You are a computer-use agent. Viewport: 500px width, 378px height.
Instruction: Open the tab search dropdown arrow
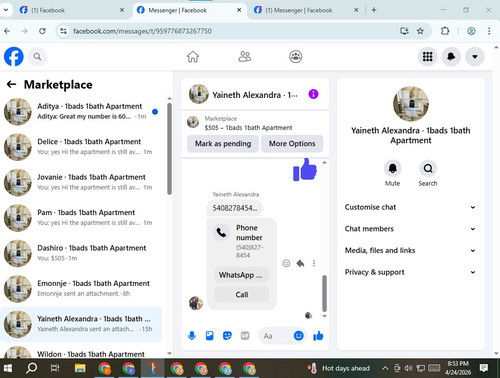[6, 10]
